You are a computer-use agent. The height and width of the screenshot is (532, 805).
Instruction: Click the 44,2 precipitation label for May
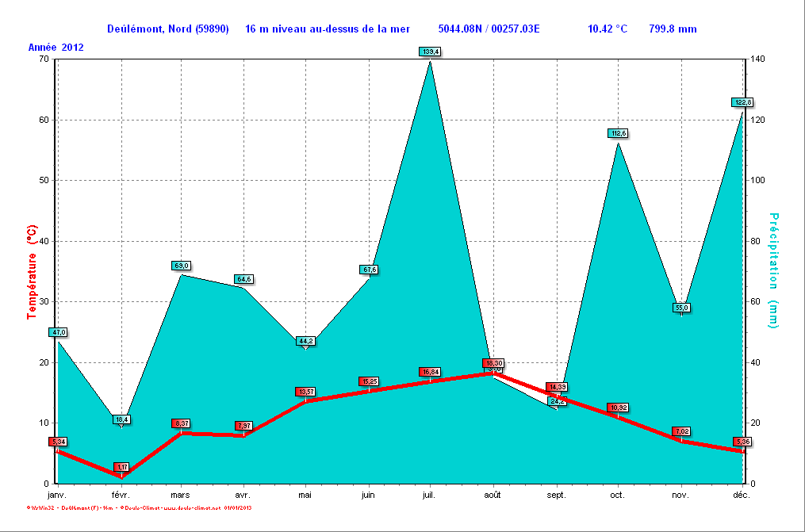coord(306,341)
